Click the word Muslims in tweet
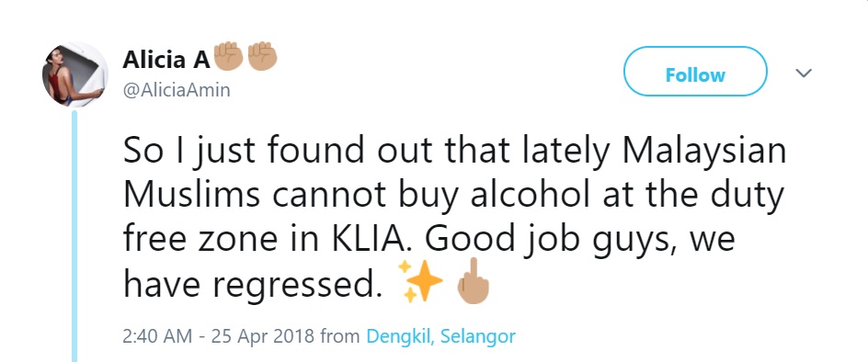This screenshot has width=868, height=362. coord(191,195)
